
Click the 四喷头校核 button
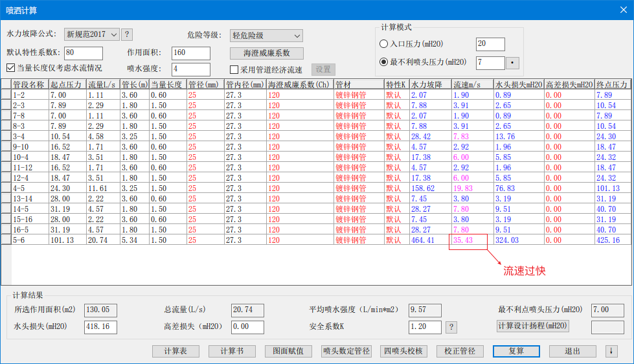pyautogui.click(x=403, y=351)
